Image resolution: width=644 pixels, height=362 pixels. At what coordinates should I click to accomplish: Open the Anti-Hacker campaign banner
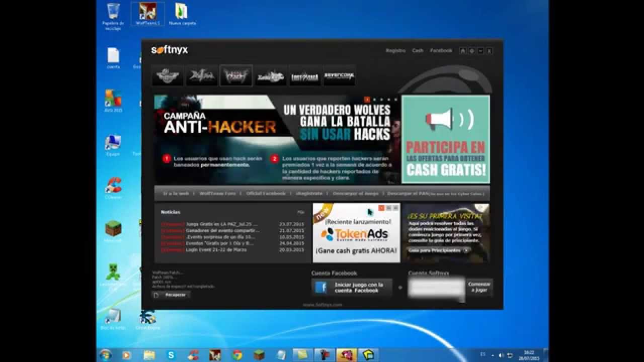point(277,140)
